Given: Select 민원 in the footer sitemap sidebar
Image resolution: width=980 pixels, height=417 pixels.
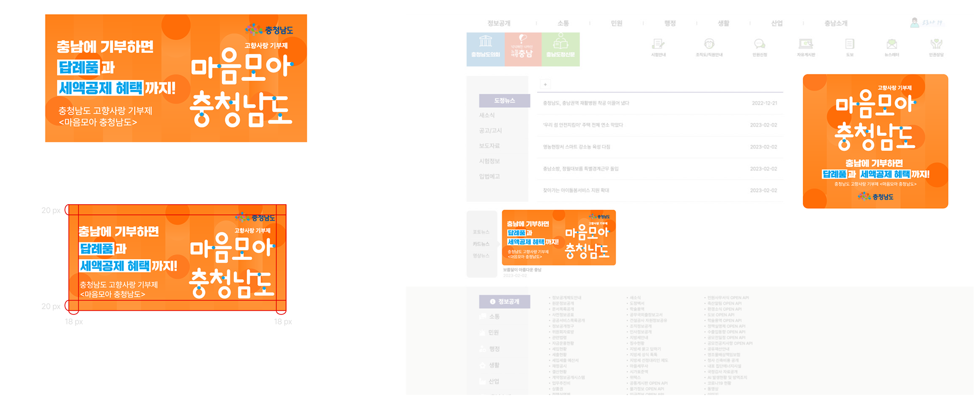Looking at the screenshot, I should (x=494, y=333).
